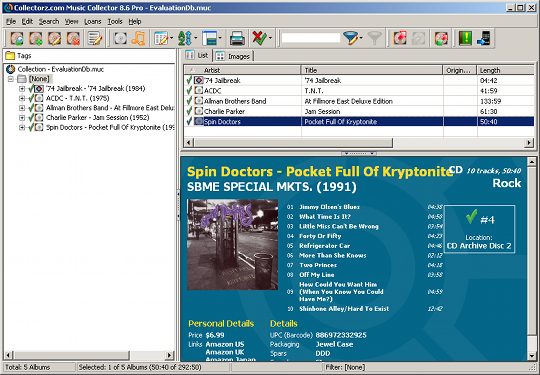
Task: Open the collection status dropdown arrow
Action: (x=270, y=38)
